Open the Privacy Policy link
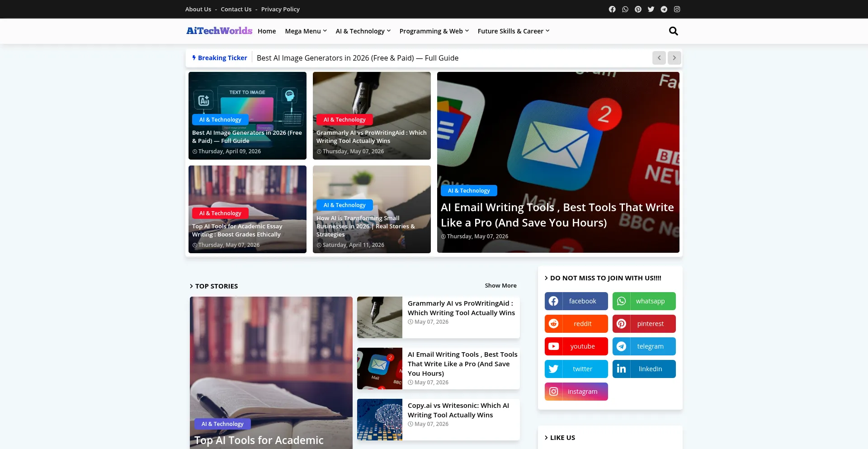 click(280, 9)
